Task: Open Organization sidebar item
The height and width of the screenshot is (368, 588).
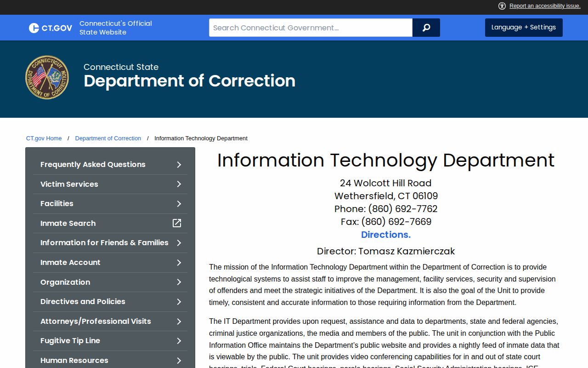Action: pyautogui.click(x=65, y=282)
